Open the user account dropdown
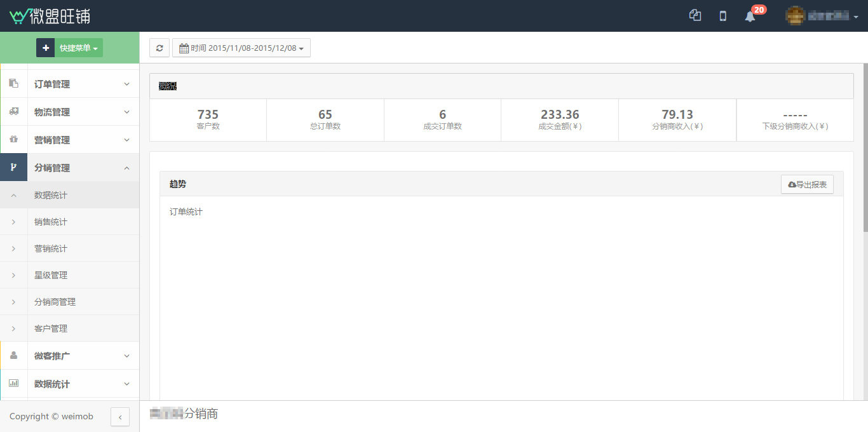This screenshot has height=432, width=868. pyautogui.click(x=822, y=16)
